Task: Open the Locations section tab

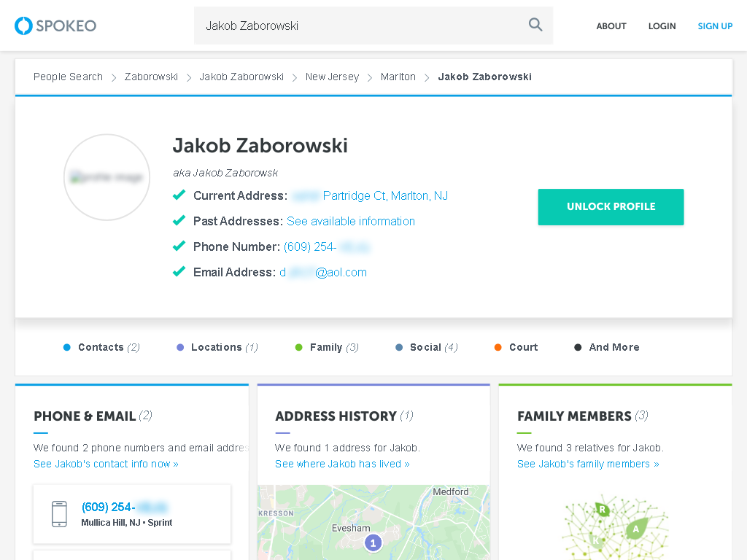Action: click(x=217, y=347)
